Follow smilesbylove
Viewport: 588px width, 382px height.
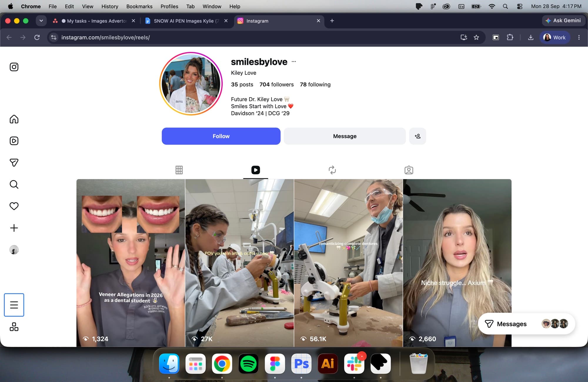[x=221, y=136]
